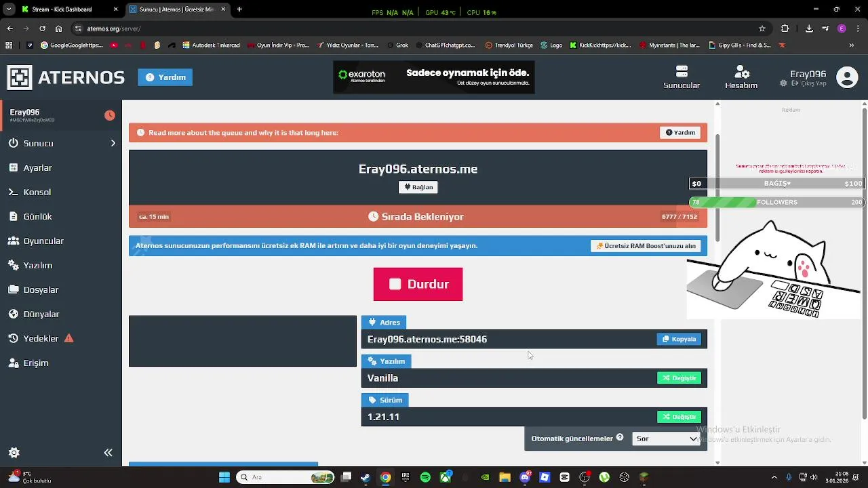
Task: Open a new browser tab
Action: (x=239, y=9)
